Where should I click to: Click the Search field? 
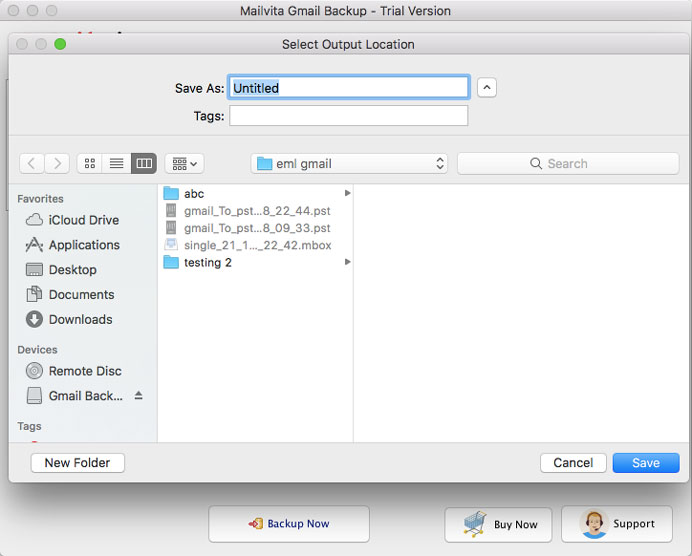(x=567, y=163)
